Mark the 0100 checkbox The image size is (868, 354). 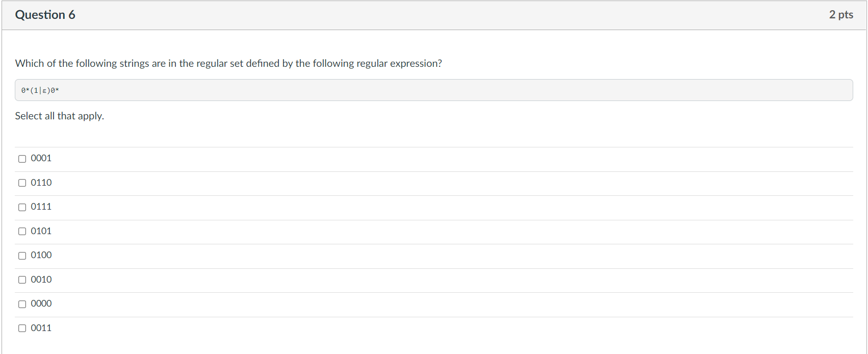click(x=22, y=256)
